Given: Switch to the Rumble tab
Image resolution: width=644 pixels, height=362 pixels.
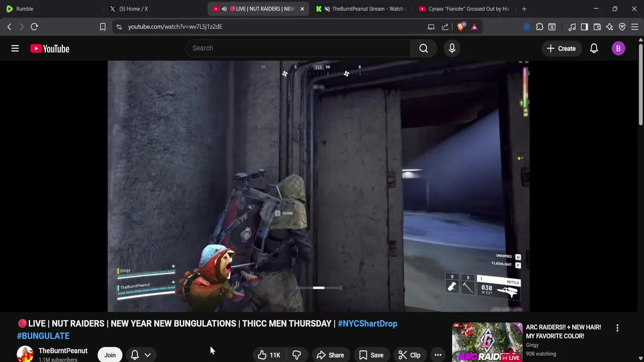Looking at the screenshot, I should point(50,9).
